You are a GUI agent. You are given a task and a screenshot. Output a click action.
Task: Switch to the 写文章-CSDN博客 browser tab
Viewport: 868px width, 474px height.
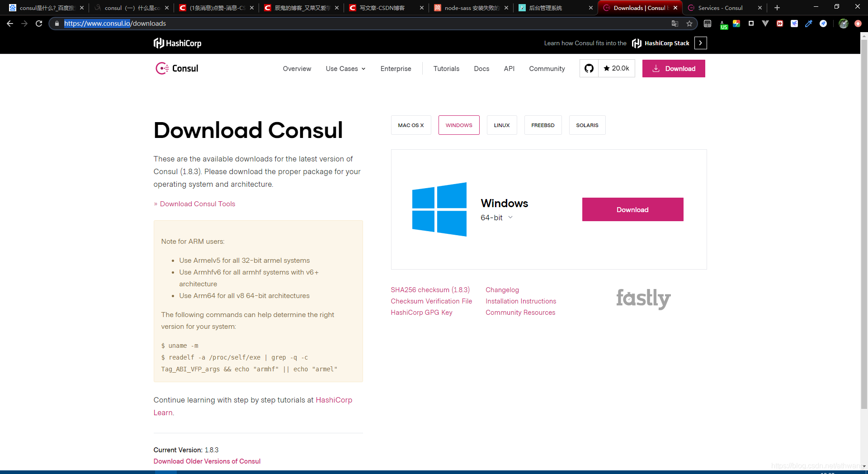tap(386, 8)
